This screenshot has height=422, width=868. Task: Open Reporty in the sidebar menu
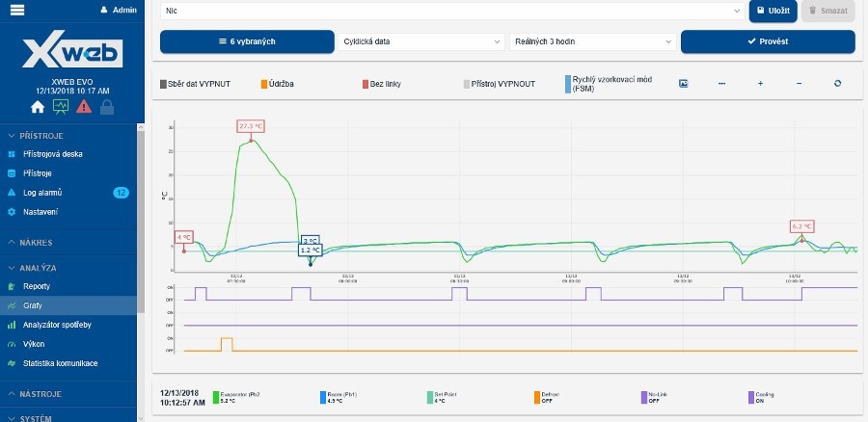tap(37, 286)
